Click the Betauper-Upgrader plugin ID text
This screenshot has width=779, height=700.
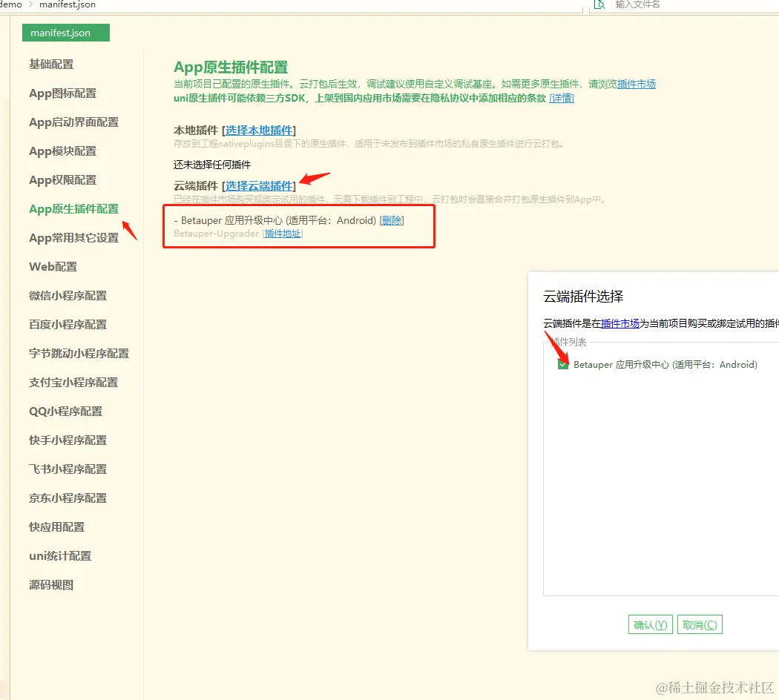point(216,234)
